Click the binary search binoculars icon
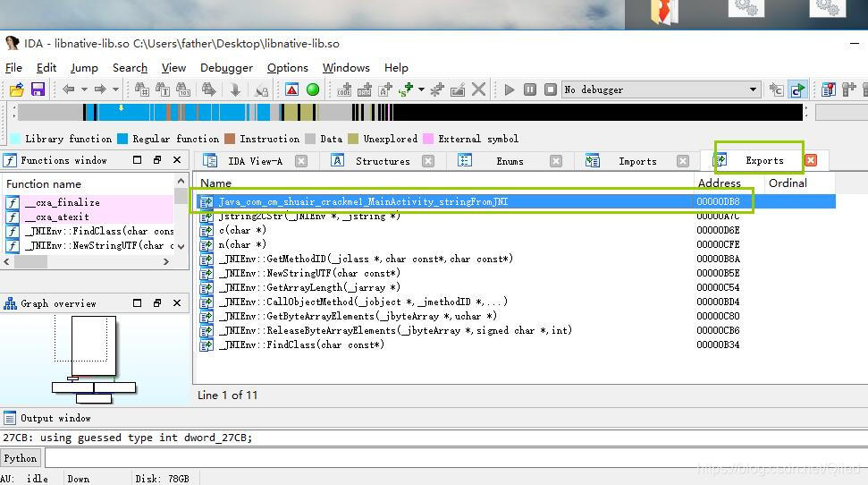 (x=183, y=89)
